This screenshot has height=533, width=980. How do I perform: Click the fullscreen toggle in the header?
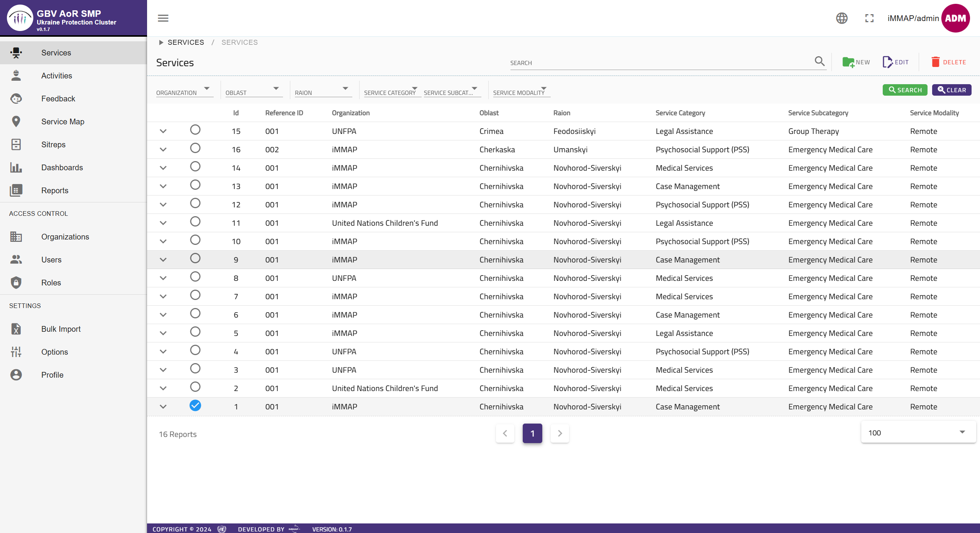click(869, 18)
